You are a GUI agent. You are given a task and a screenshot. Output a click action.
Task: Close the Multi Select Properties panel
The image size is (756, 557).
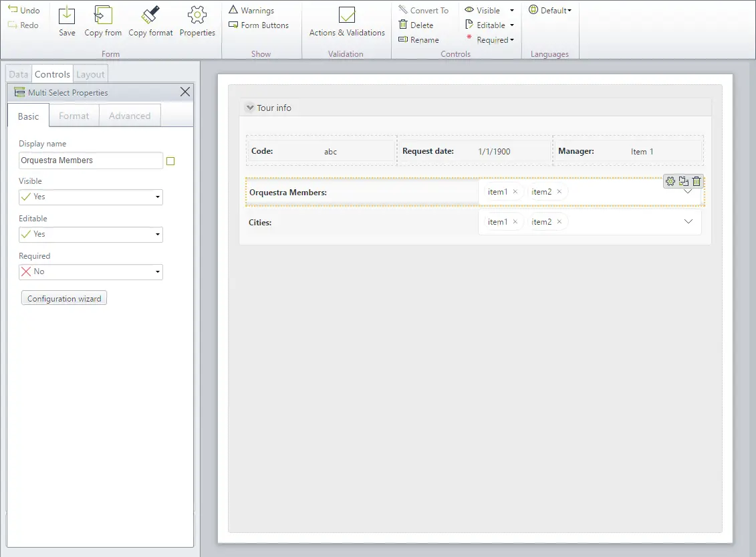tap(185, 92)
